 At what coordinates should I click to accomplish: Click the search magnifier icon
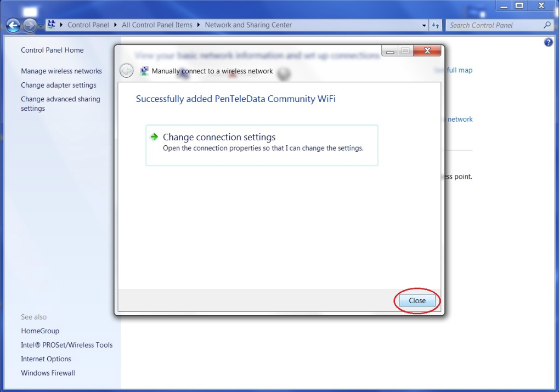click(547, 25)
